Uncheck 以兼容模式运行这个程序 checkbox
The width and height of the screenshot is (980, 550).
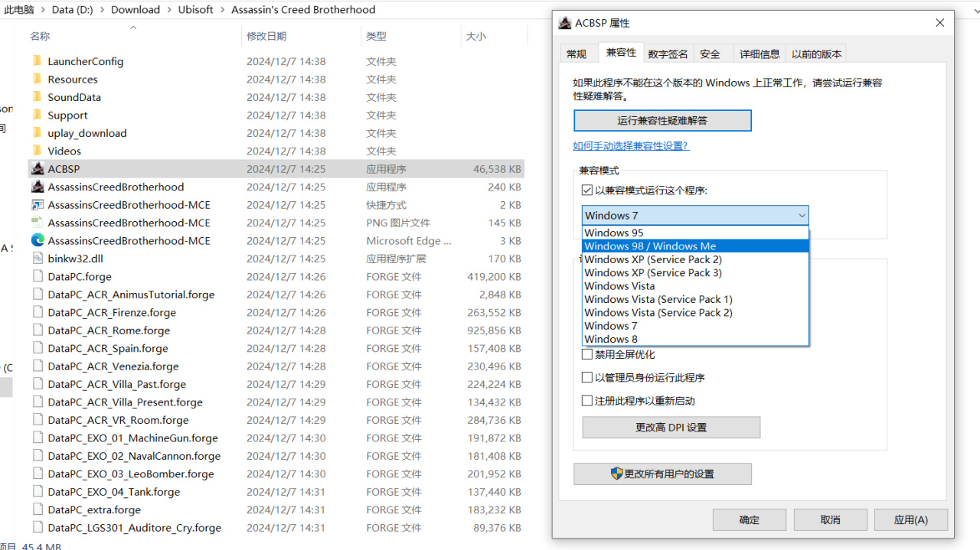(587, 190)
